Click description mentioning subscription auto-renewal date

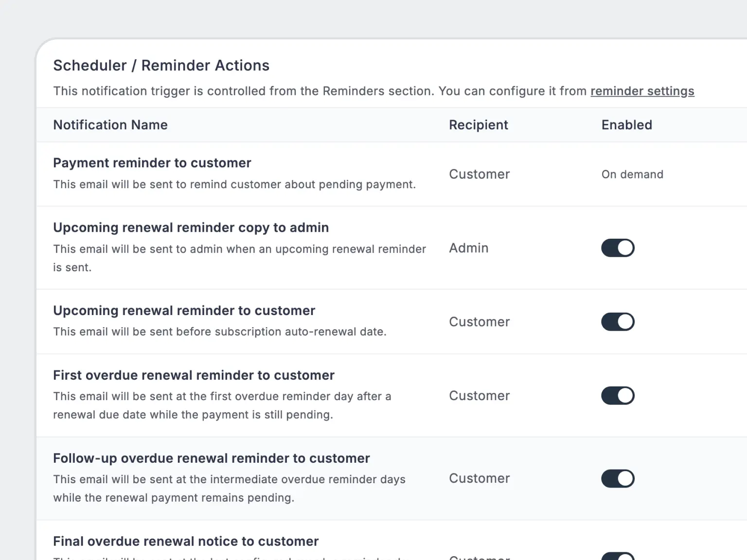click(220, 332)
